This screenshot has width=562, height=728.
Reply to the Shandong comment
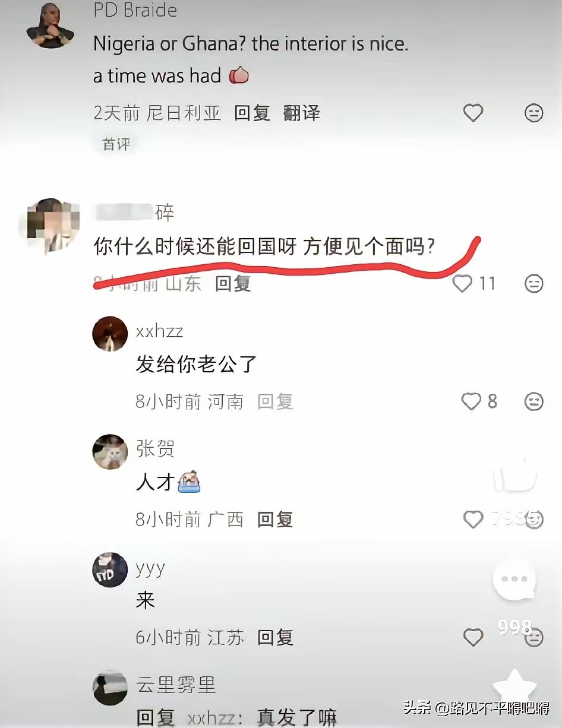click(233, 283)
